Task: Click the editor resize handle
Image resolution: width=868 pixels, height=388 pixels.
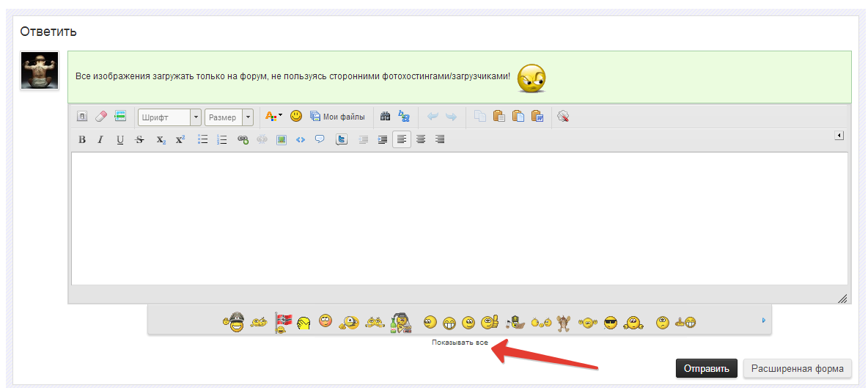Action: [x=842, y=299]
